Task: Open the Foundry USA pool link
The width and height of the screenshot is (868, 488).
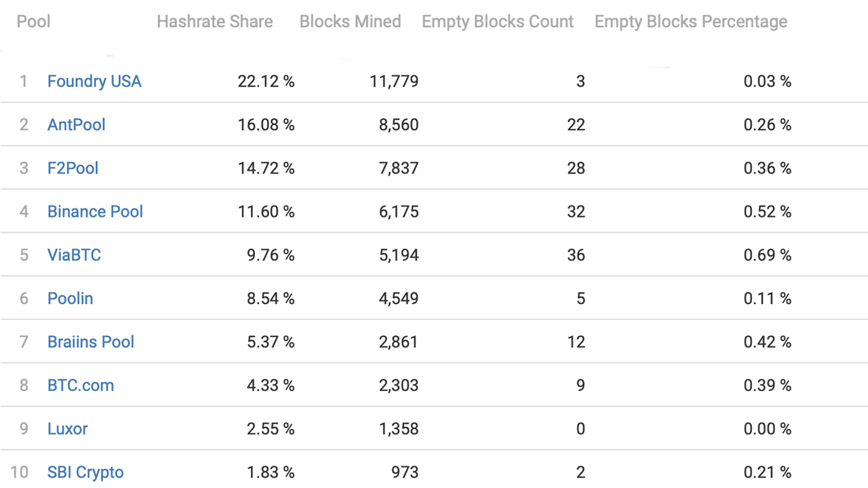Action: coord(94,81)
